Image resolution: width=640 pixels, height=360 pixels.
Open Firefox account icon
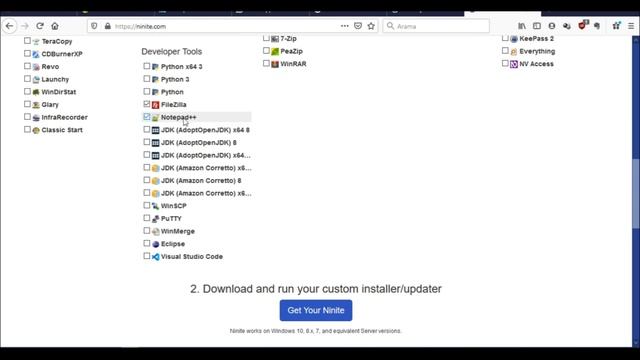pyautogui.click(x=552, y=26)
